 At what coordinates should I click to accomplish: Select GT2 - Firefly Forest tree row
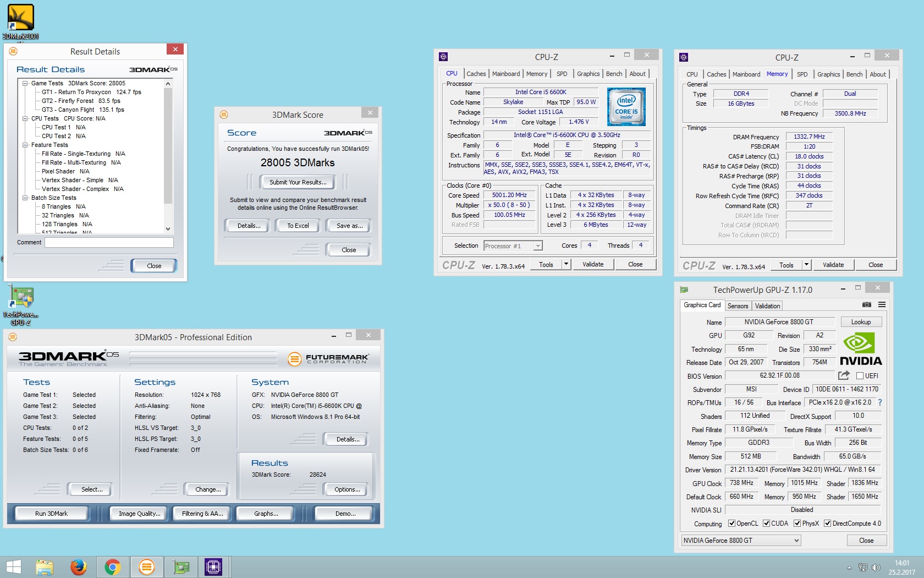[x=81, y=101]
